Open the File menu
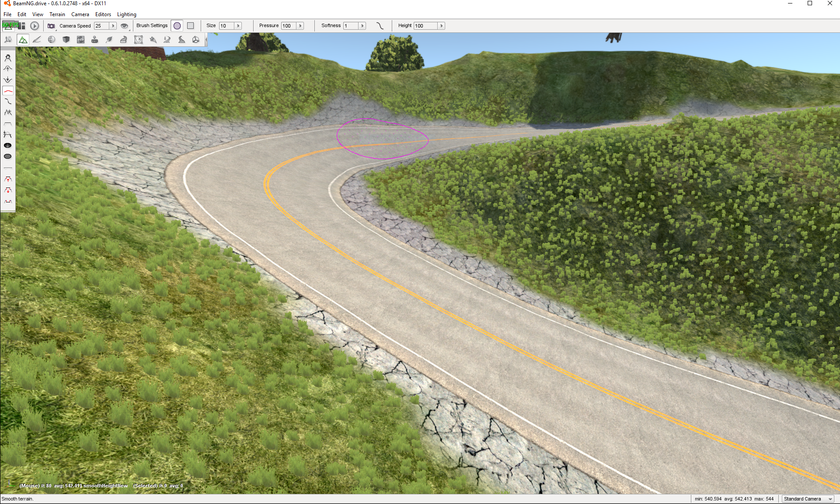 [7, 14]
